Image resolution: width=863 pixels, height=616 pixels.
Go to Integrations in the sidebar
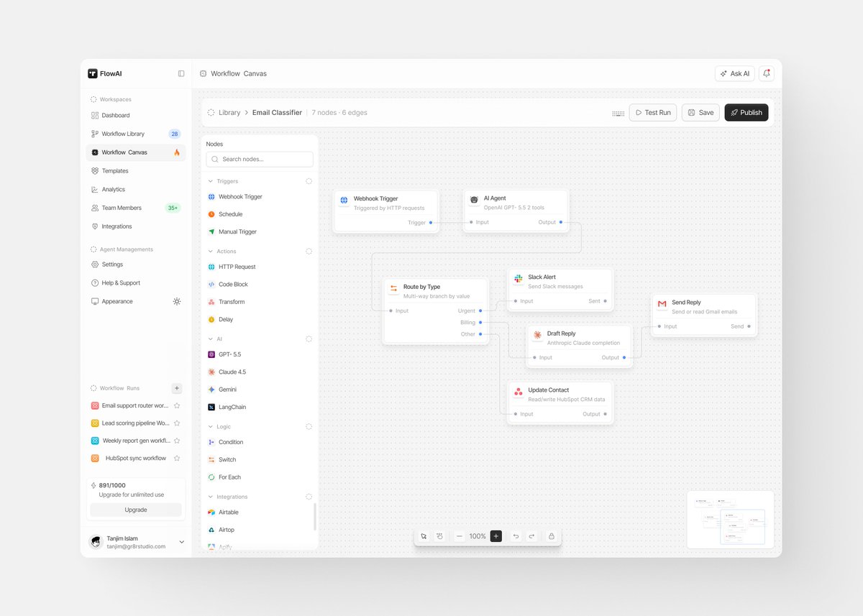point(136,226)
